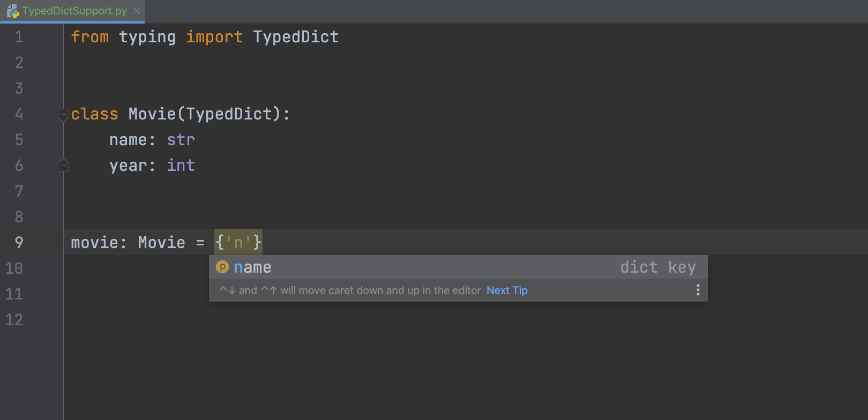Close the TypedDictSupport.py tab

137,11
